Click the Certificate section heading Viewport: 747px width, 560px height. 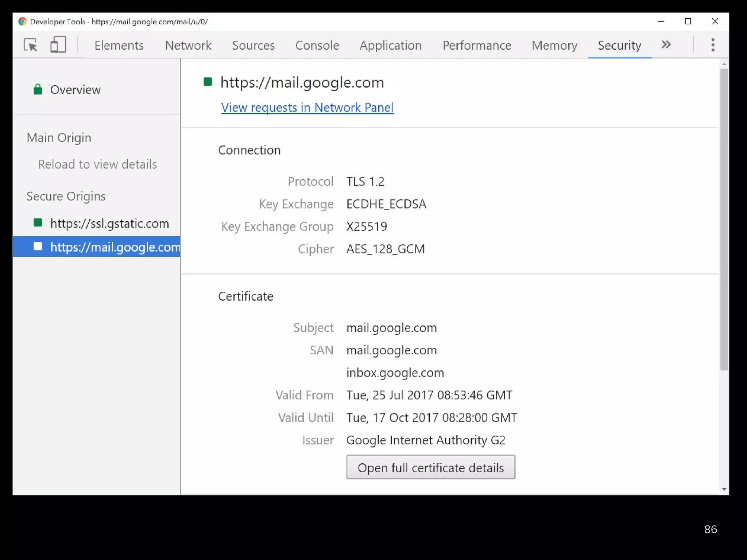tap(245, 296)
